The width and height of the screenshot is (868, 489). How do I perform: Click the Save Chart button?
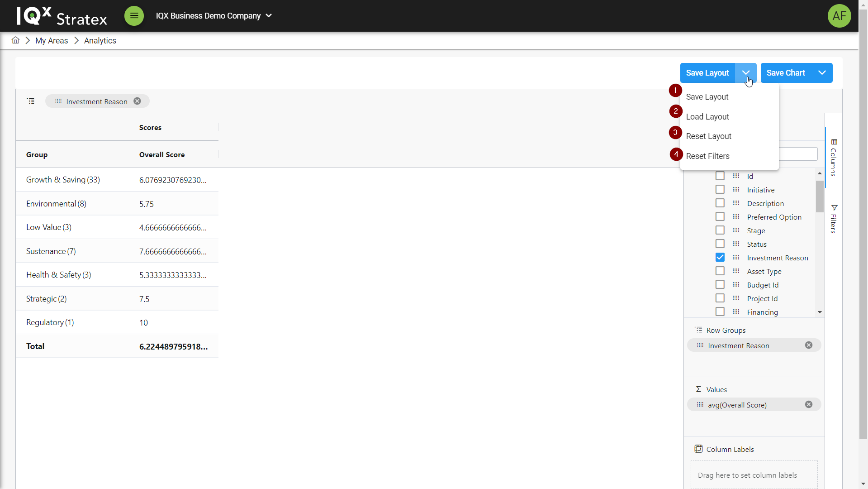(x=786, y=73)
